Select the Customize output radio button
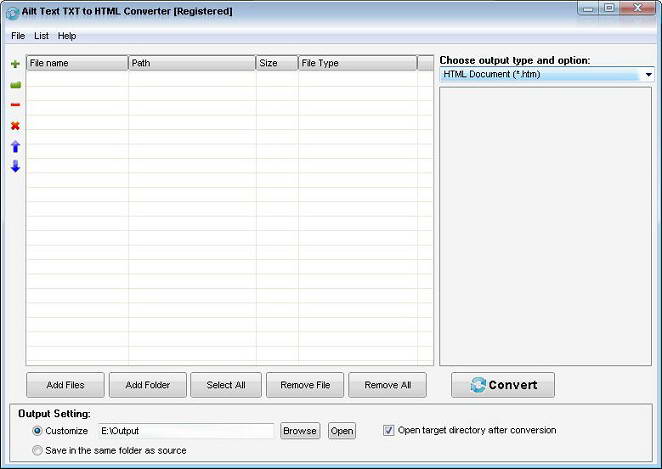The image size is (662, 469). pyautogui.click(x=37, y=431)
